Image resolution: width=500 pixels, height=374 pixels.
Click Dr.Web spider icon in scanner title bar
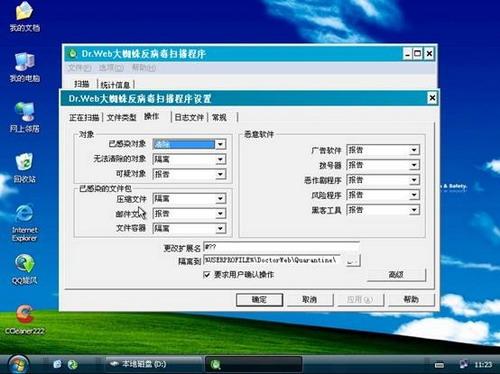[72, 54]
